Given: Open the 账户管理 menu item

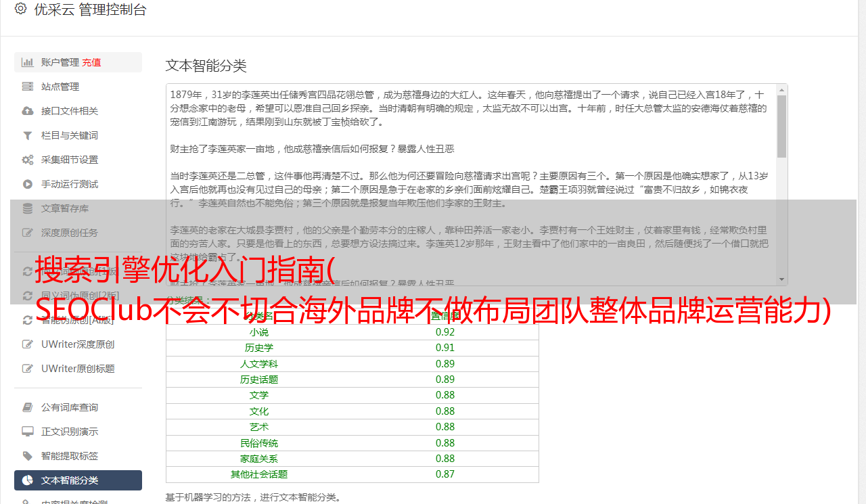Looking at the screenshot, I should point(78,62).
